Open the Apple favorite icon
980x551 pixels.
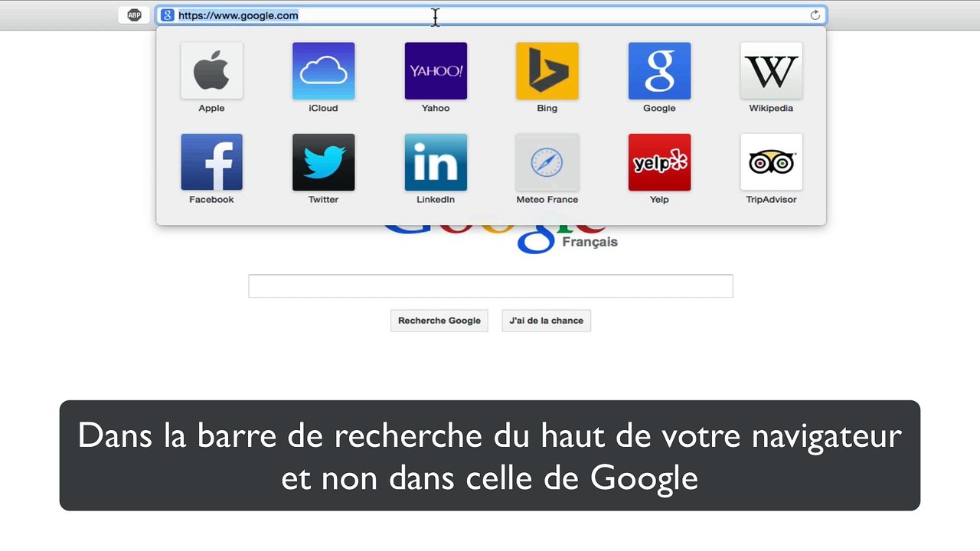(x=211, y=71)
